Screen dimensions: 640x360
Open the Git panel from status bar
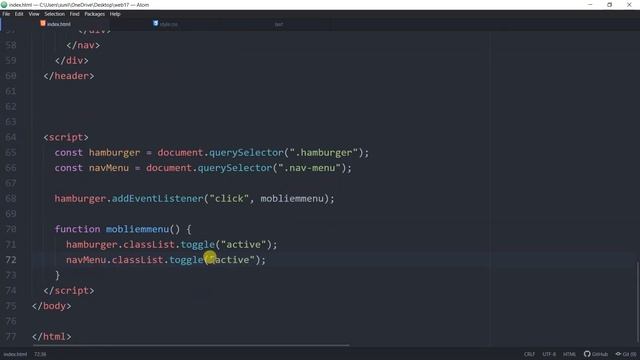[626, 354]
